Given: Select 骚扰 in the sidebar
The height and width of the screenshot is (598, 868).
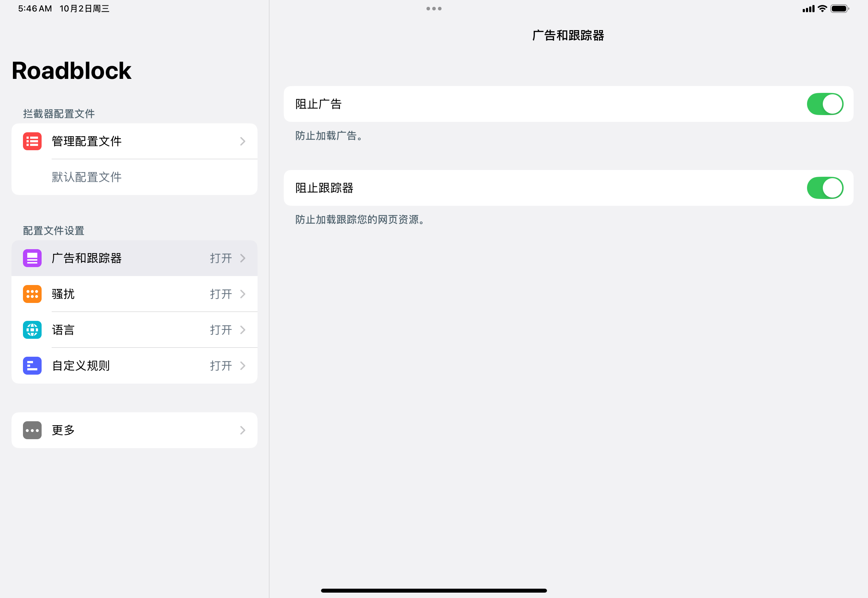Looking at the screenshot, I should [135, 294].
